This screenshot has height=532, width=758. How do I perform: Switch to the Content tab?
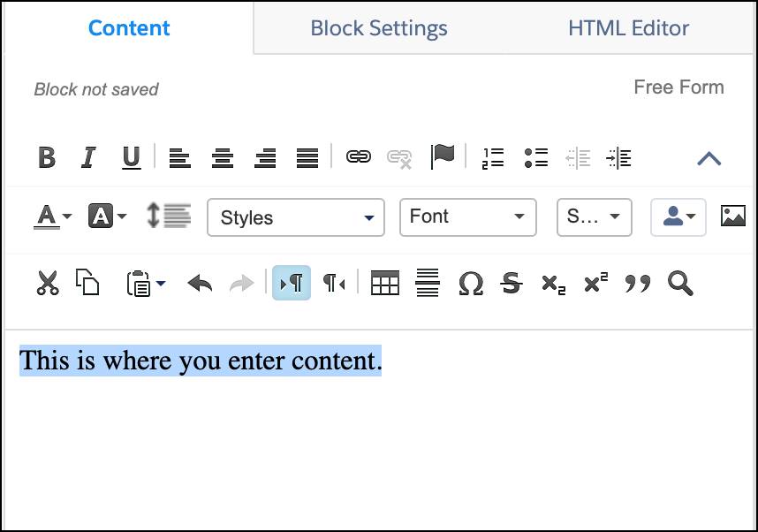coord(129,28)
